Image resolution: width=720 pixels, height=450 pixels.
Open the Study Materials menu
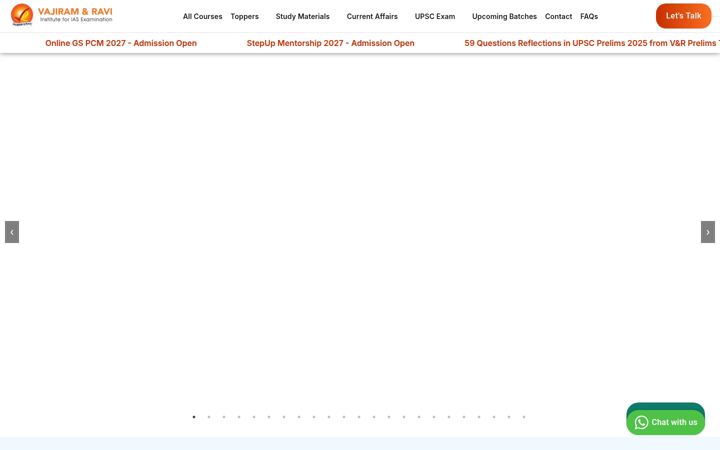click(303, 17)
